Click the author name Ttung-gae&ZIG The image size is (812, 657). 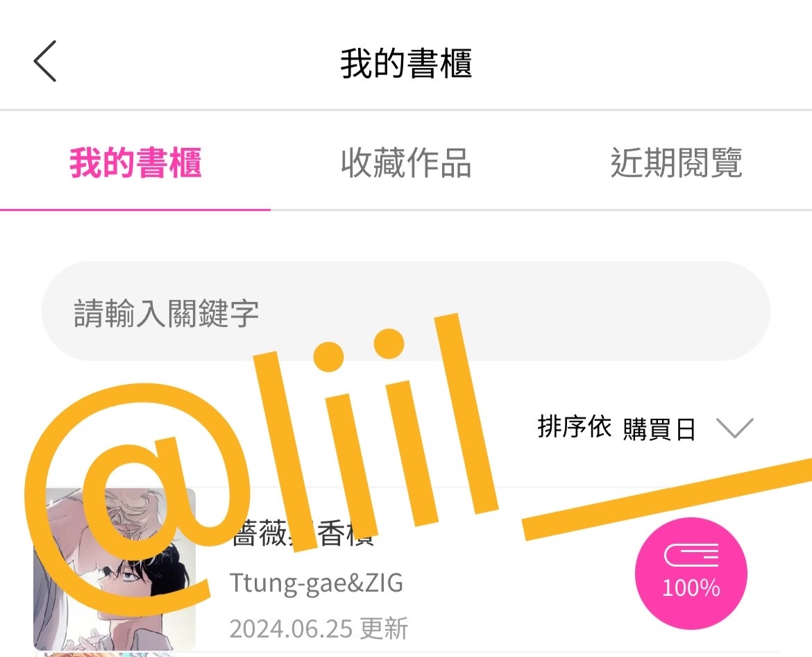(316, 583)
